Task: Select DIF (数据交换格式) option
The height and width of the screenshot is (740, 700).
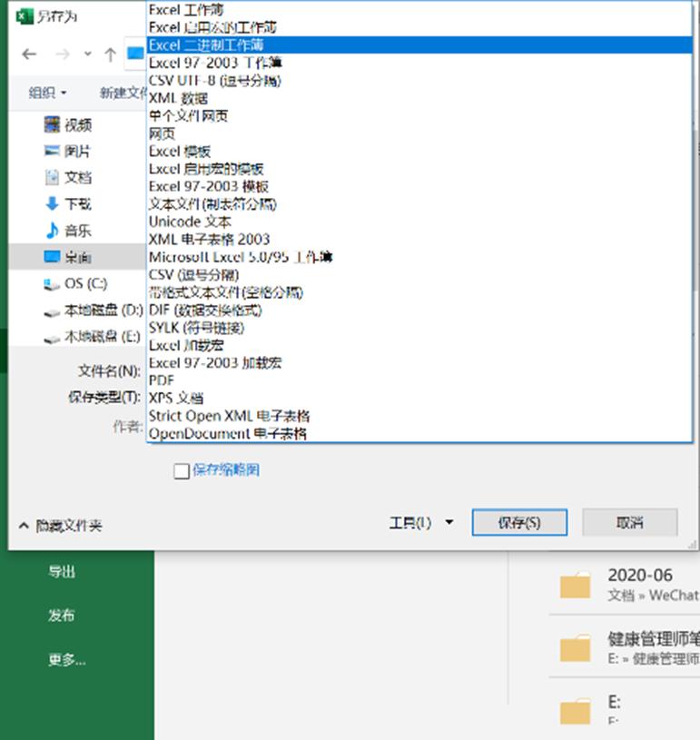Action: click(419, 310)
